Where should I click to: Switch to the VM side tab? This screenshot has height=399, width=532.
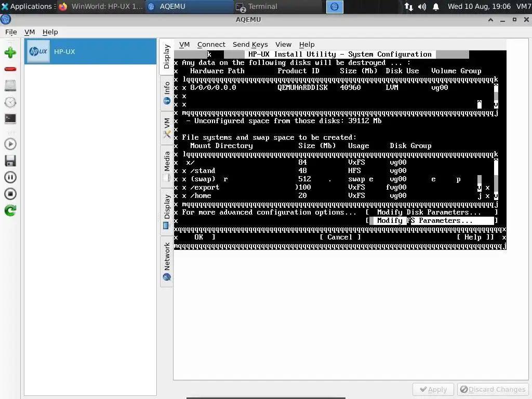(167, 128)
